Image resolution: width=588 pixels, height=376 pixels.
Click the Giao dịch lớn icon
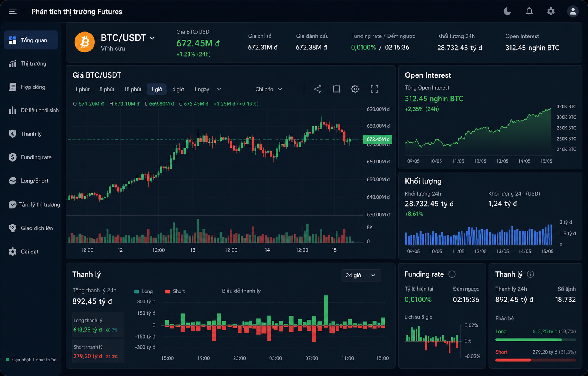point(13,228)
